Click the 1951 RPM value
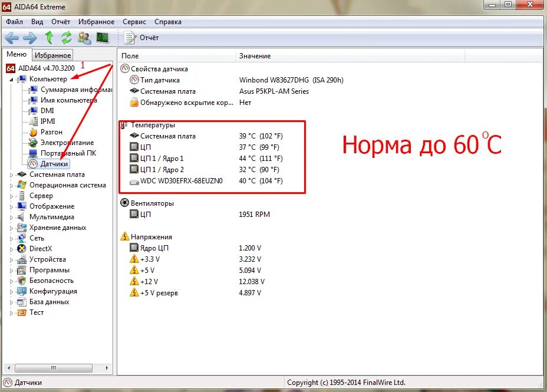This screenshot has width=547, height=392. (x=254, y=215)
